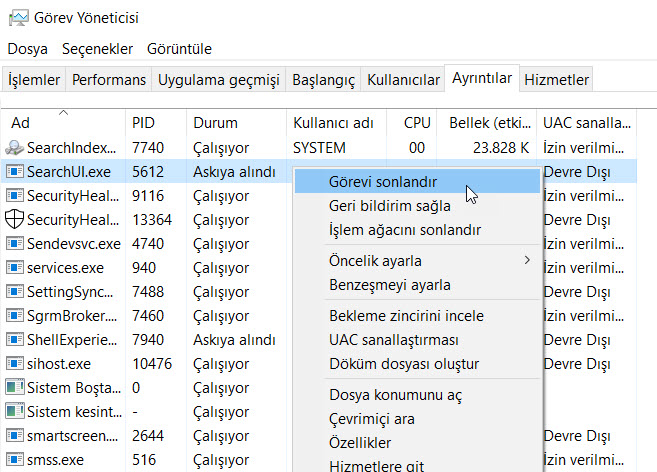Viewport: 657px width, 472px height.
Task: Open the Seçenekler menu
Action: click(97, 49)
